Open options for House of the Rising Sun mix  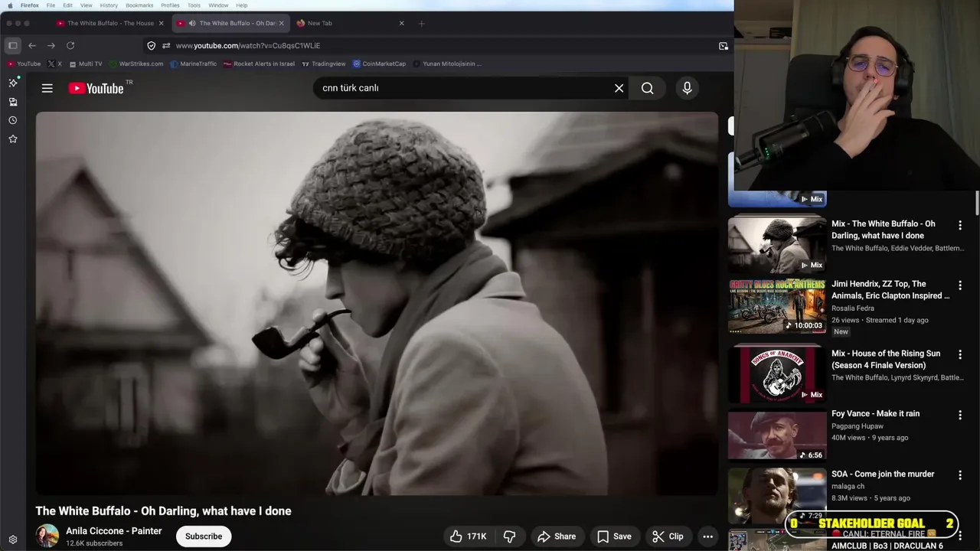click(x=960, y=354)
